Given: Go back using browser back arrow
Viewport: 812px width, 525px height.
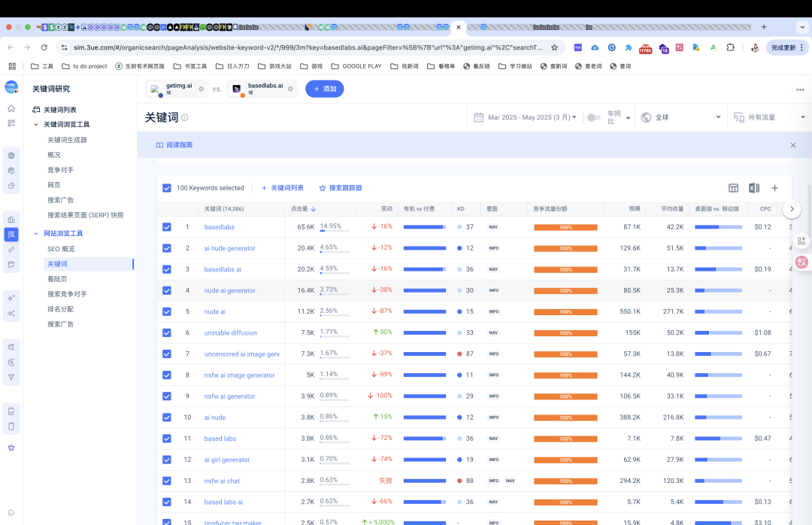Looking at the screenshot, I should (x=11, y=47).
